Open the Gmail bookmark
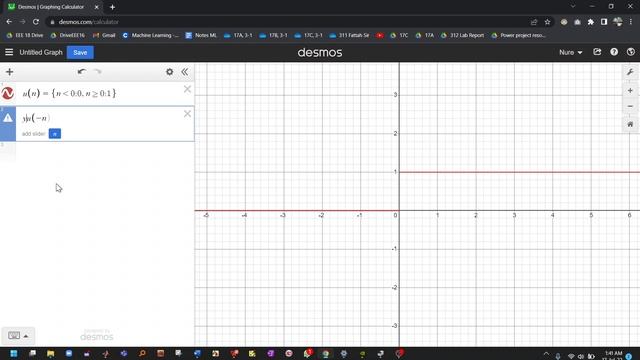 coord(104,36)
